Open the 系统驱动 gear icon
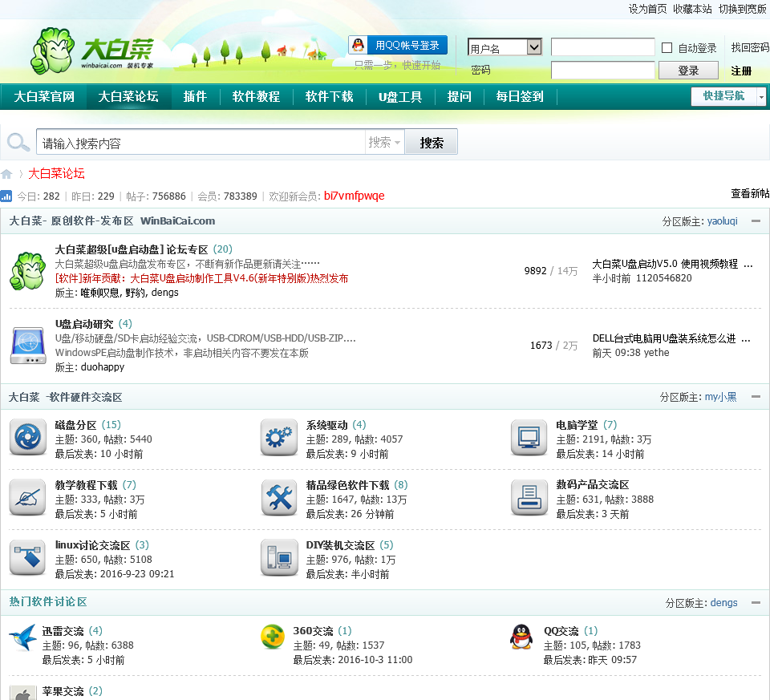This screenshot has height=700, width=770. pyautogui.click(x=279, y=438)
